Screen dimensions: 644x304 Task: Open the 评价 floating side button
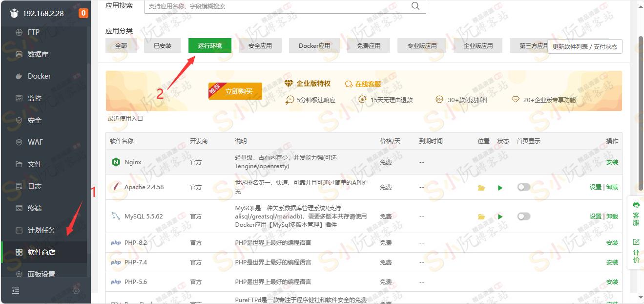coord(636,251)
